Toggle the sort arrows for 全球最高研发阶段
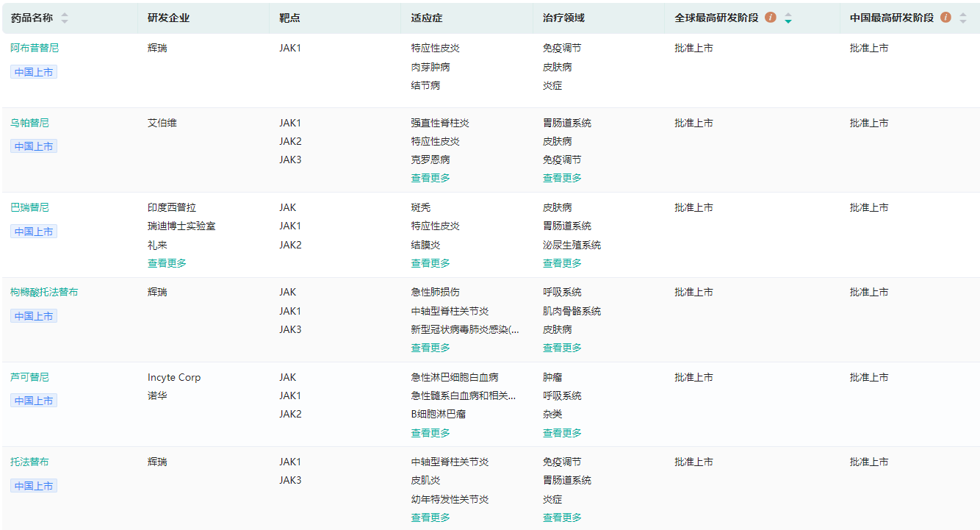The image size is (980, 530). [x=788, y=18]
